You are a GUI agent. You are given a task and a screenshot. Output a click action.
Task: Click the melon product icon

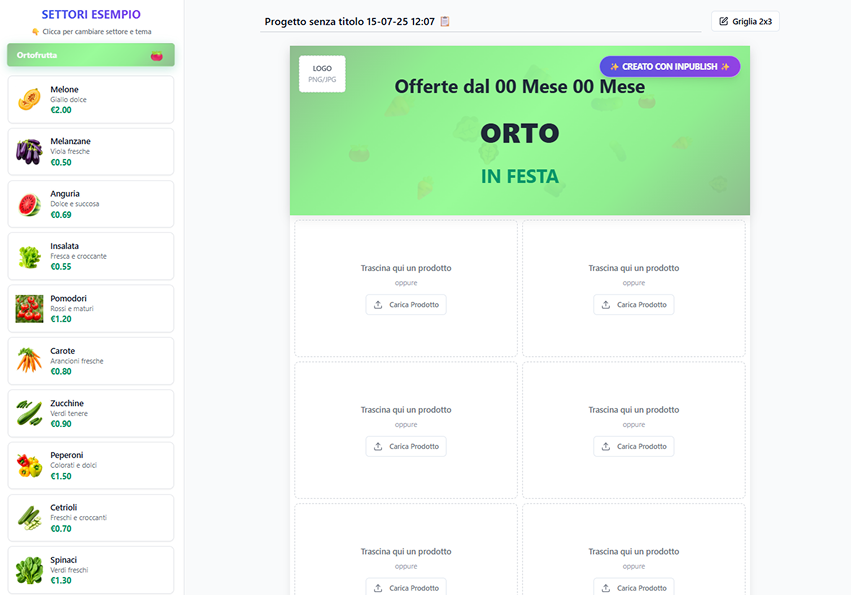tap(29, 99)
